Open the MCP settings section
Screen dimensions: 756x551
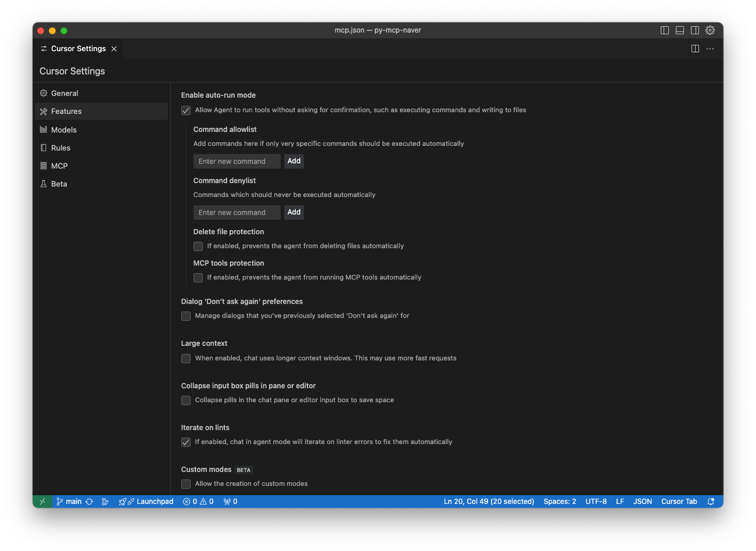click(x=101, y=166)
